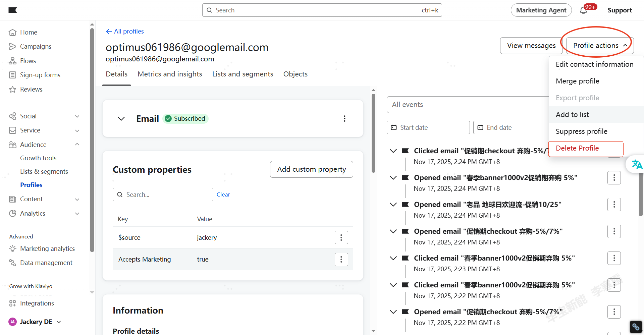Expand the Service menu

pyautogui.click(x=77, y=130)
